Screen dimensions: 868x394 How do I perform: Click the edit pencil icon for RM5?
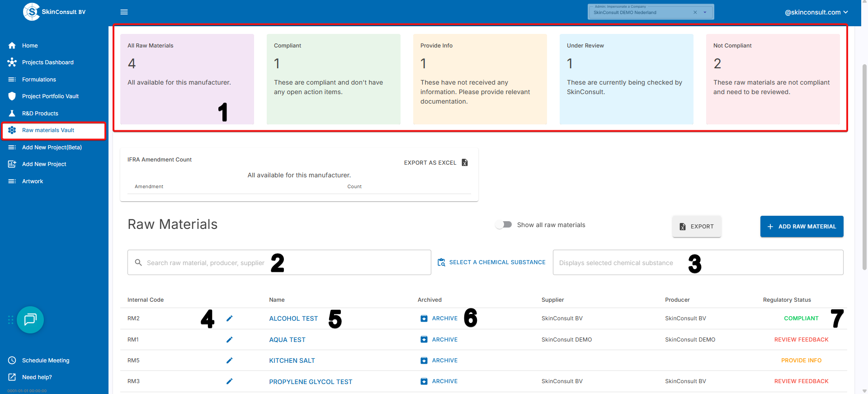click(229, 361)
